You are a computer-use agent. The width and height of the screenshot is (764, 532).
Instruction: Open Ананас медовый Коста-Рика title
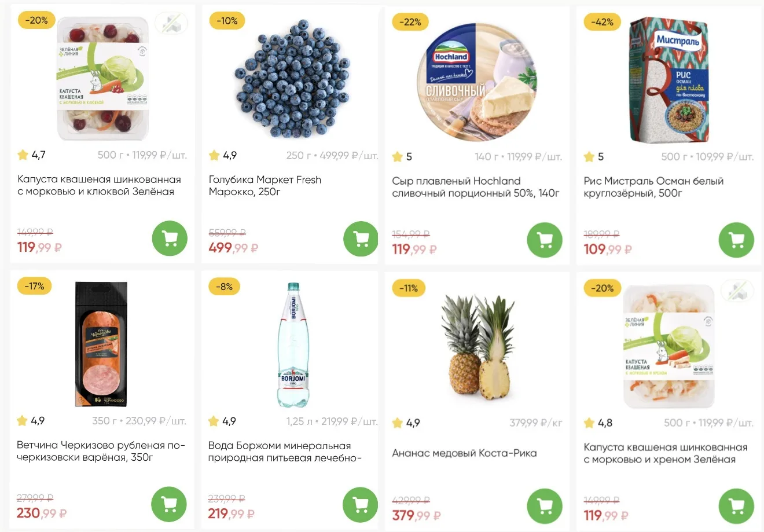click(464, 453)
